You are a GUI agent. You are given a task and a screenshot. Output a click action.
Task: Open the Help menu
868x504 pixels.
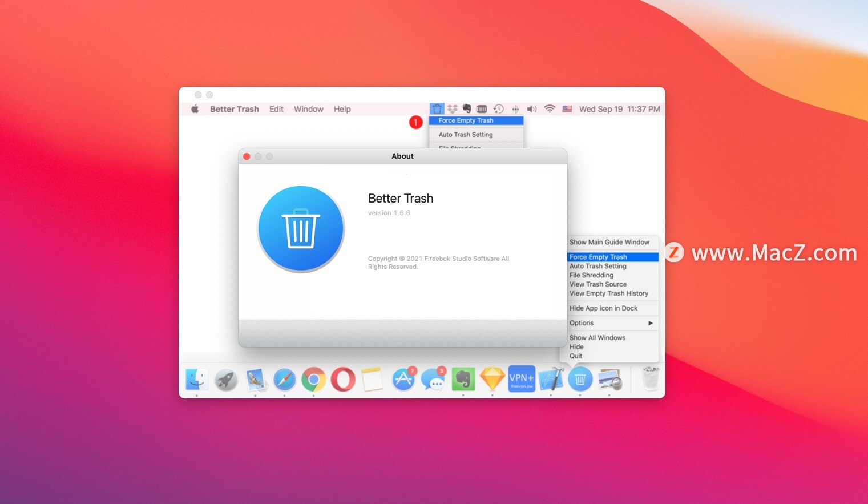(x=342, y=109)
